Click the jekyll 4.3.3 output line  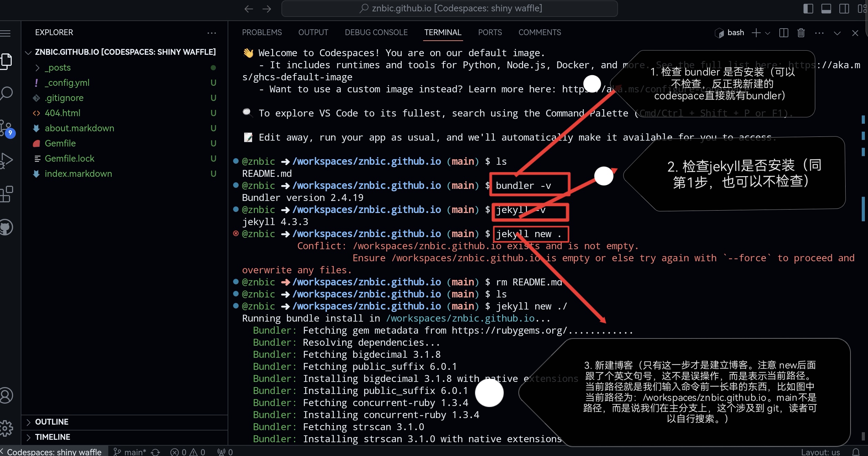pyautogui.click(x=275, y=222)
